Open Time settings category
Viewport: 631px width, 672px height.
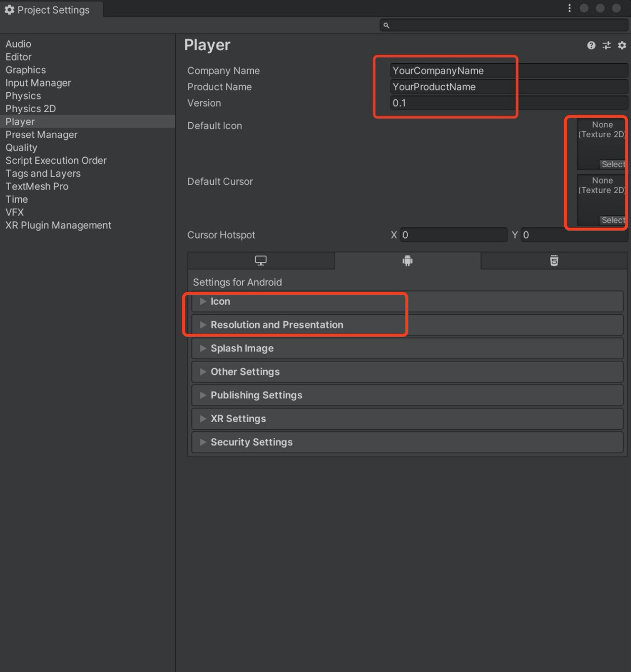click(x=88, y=199)
